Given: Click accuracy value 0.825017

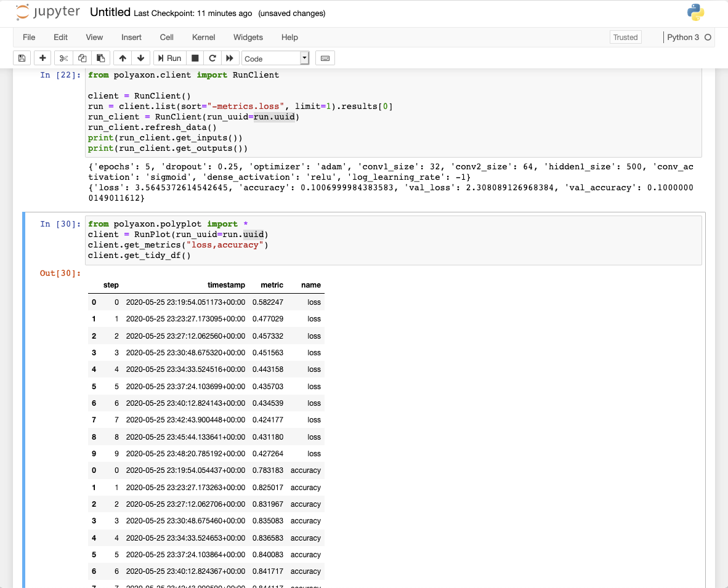Looking at the screenshot, I should 268,487.
